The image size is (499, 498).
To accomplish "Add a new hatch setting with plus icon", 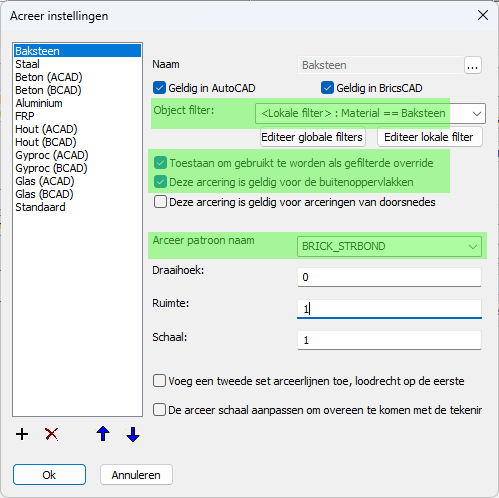I will point(22,434).
